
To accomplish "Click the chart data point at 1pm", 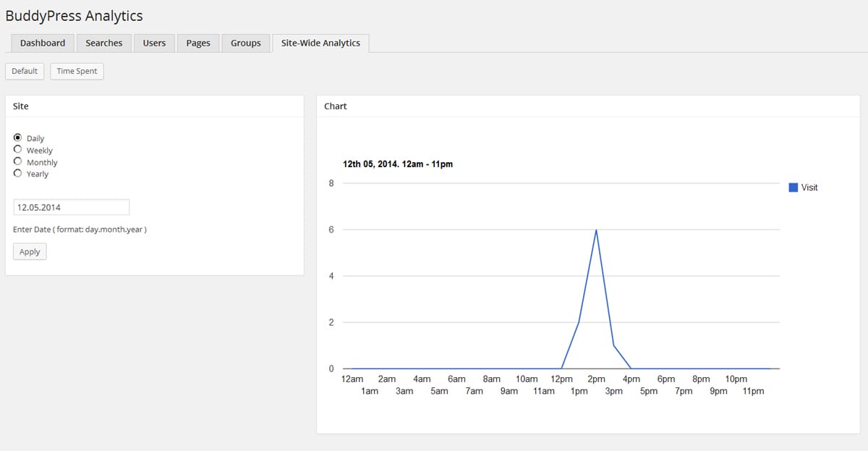I will 579,322.
